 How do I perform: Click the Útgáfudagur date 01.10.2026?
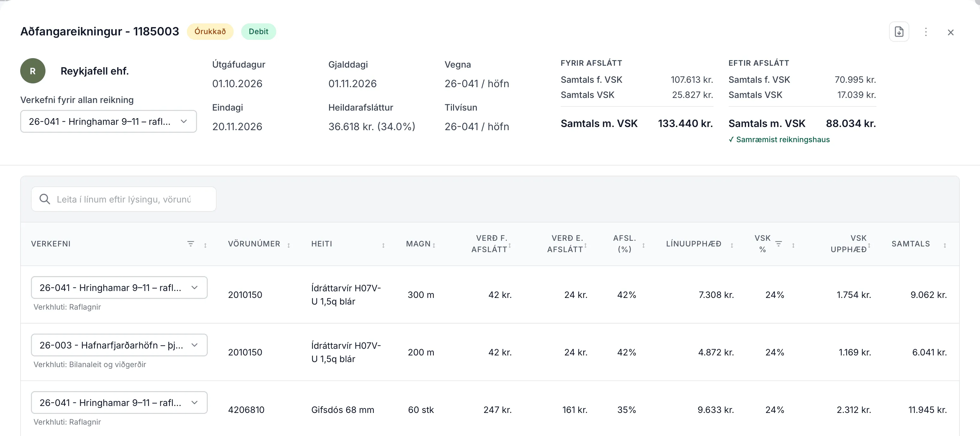point(237,83)
